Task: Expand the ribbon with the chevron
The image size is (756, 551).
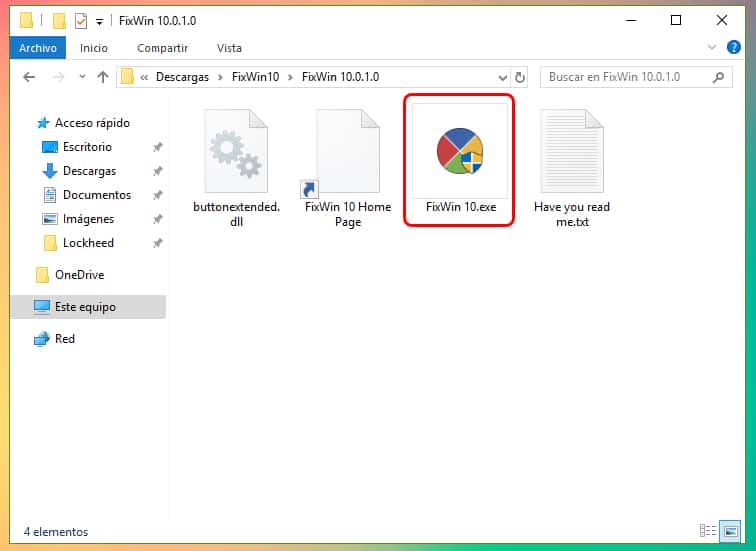Action: tap(712, 47)
